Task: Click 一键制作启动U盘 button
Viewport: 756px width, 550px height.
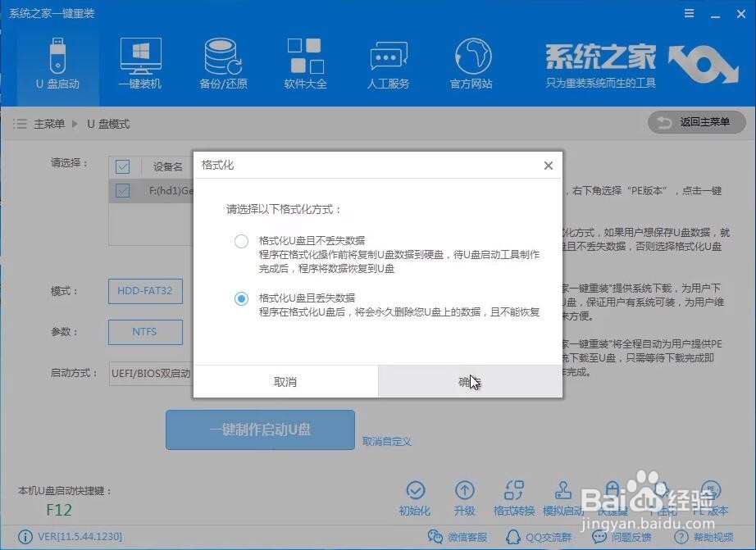Action: pyautogui.click(x=260, y=430)
